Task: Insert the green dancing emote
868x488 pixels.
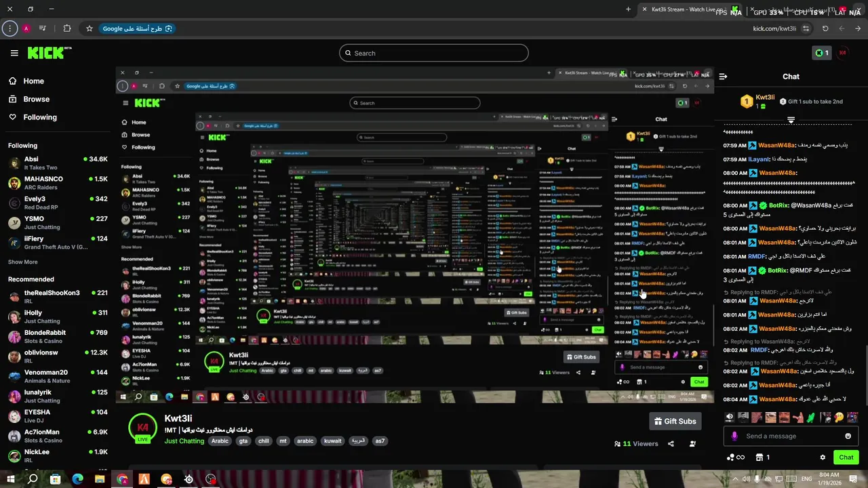Action: [x=811, y=418]
